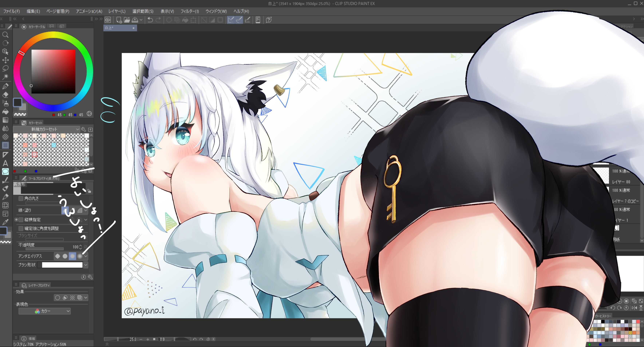The height and width of the screenshot is (347, 644).
Task: Open the 表現色 カラー dropdown
Action: click(44, 311)
